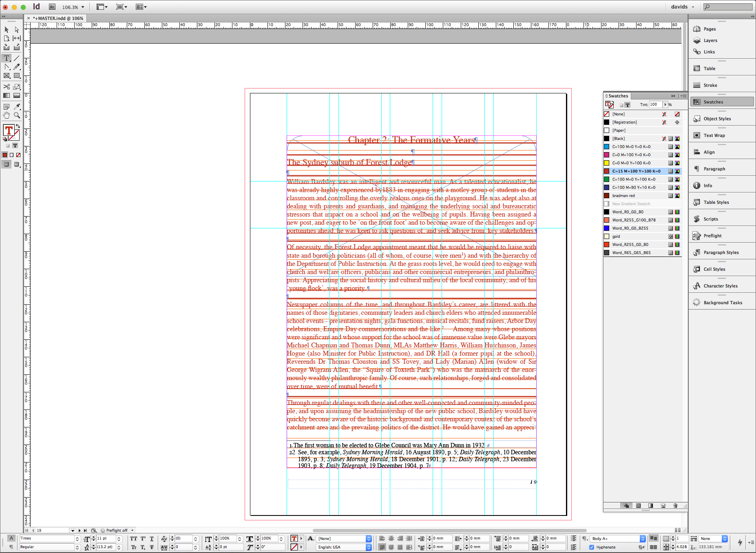Choose the Direct Selection tool
Screen dimensions: 756x553
coord(17,30)
